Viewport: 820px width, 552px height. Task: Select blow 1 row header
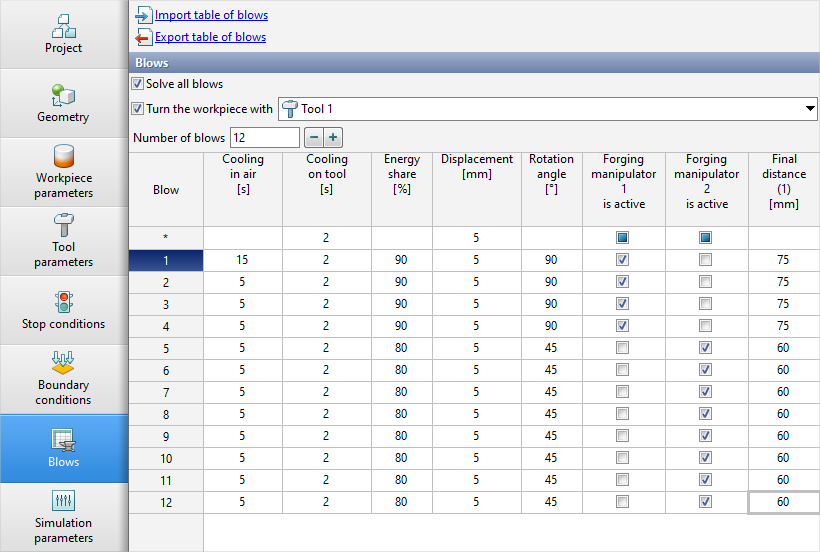tap(166, 260)
